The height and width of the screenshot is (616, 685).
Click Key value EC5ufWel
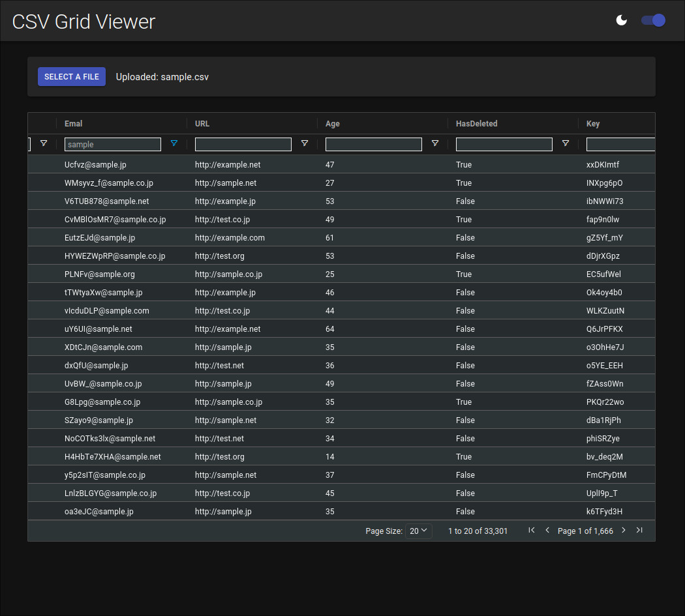click(x=603, y=274)
